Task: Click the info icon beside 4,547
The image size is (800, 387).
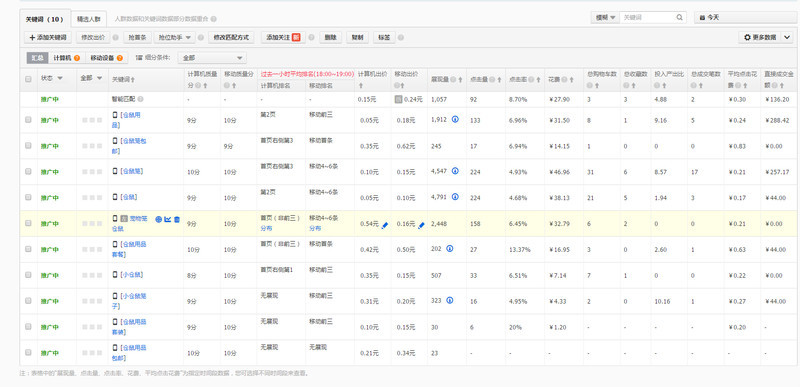Action: point(455,171)
